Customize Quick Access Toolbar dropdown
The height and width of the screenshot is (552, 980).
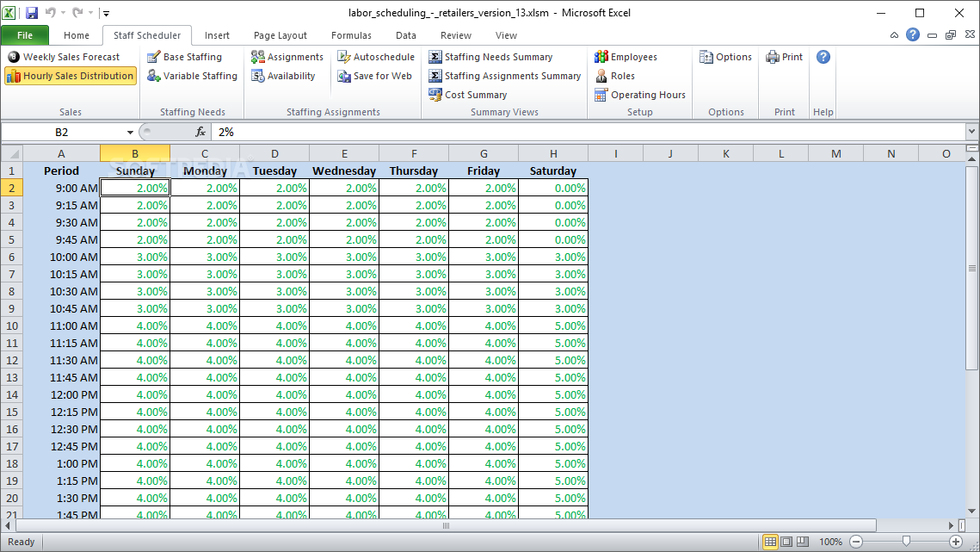(x=106, y=13)
